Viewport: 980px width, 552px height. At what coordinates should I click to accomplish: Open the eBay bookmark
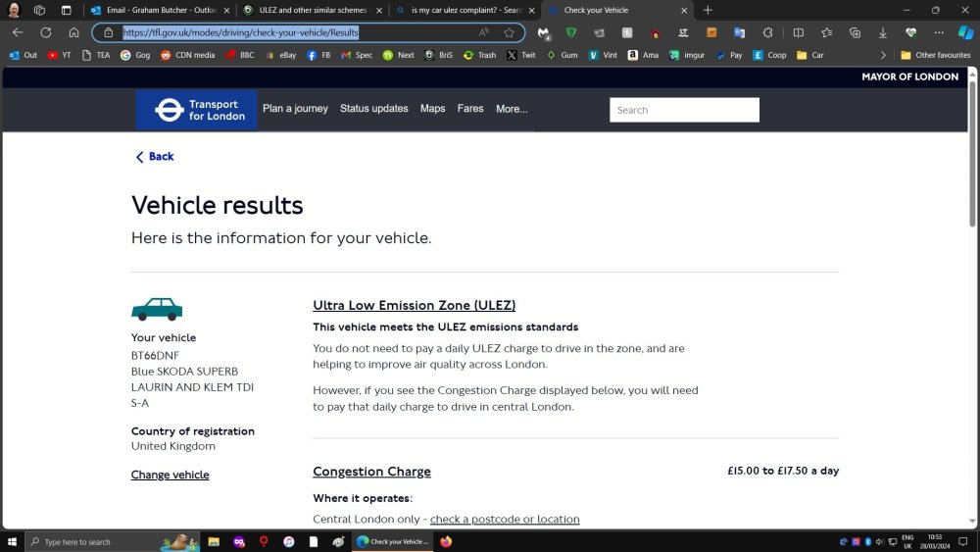pos(280,55)
